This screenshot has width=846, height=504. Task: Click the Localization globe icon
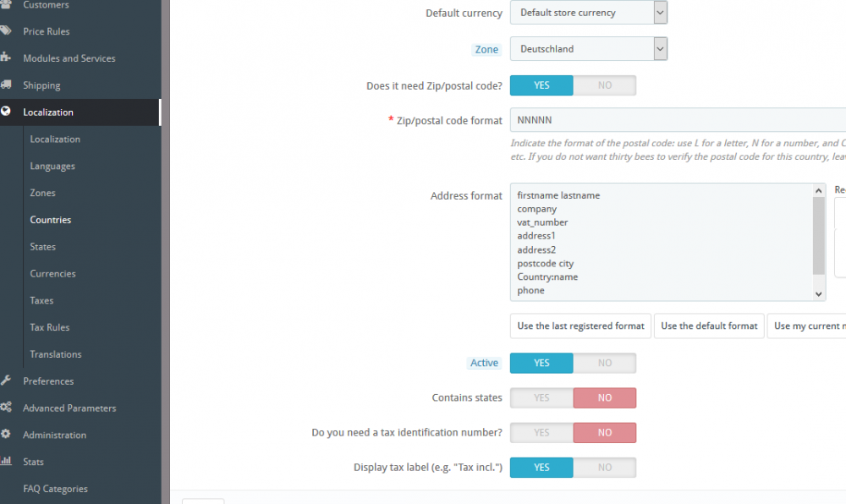pyautogui.click(x=6, y=112)
